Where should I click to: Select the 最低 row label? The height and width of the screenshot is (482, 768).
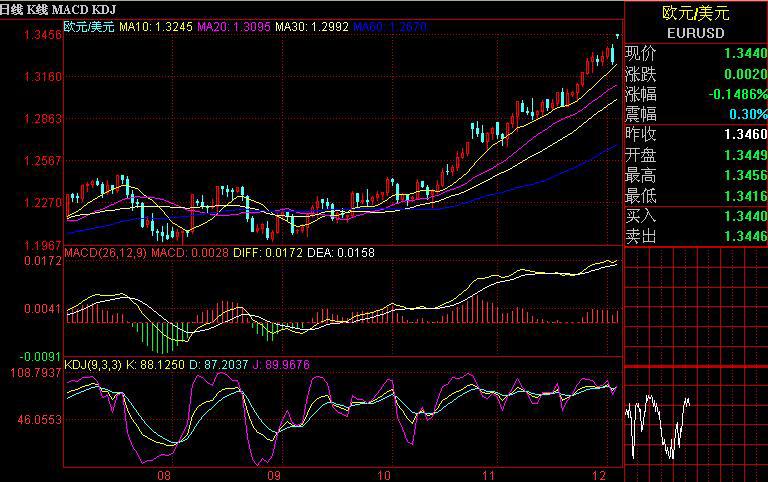pyautogui.click(x=641, y=196)
